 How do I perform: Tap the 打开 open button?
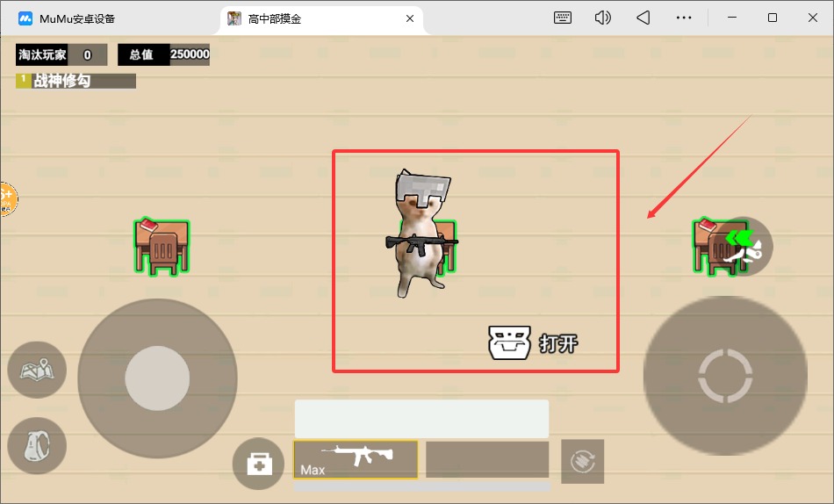(x=534, y=342)
